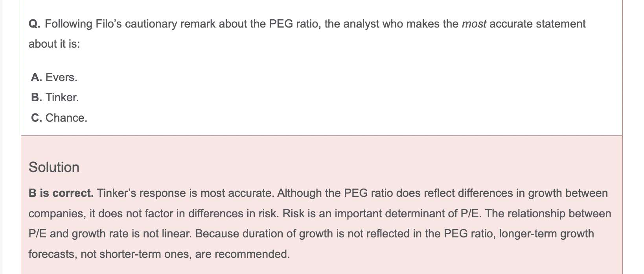
Task: Click the 'about it is:' question line
Action: (54, 44)
